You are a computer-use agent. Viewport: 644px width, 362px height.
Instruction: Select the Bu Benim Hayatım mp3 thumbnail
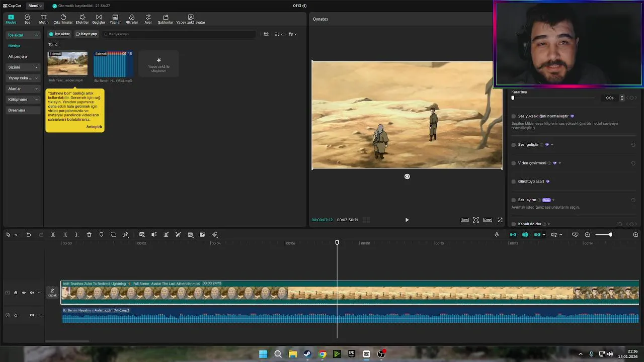click(113, 64)
